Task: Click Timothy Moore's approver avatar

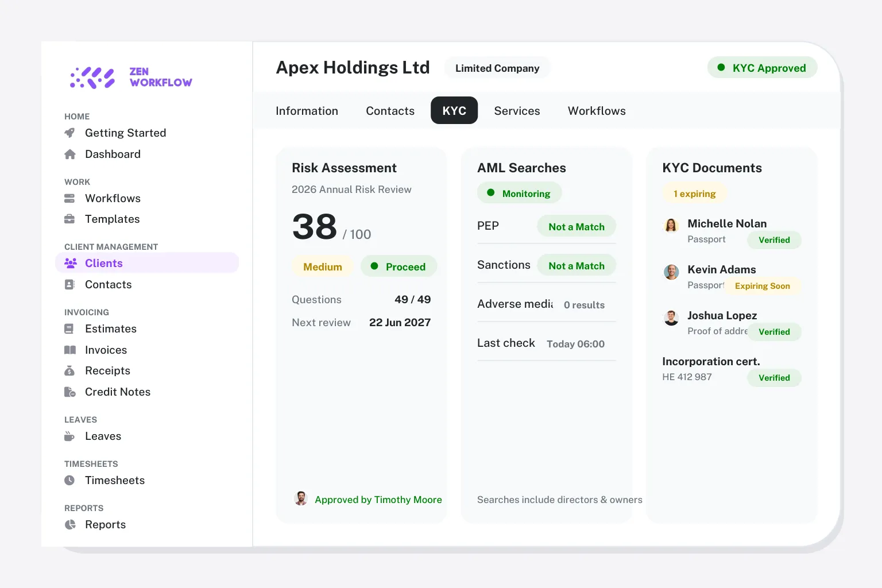Action: 301,498
